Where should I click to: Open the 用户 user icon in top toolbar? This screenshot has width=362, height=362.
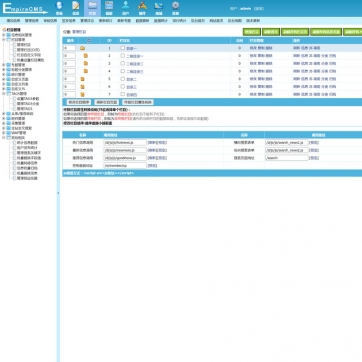126,6
